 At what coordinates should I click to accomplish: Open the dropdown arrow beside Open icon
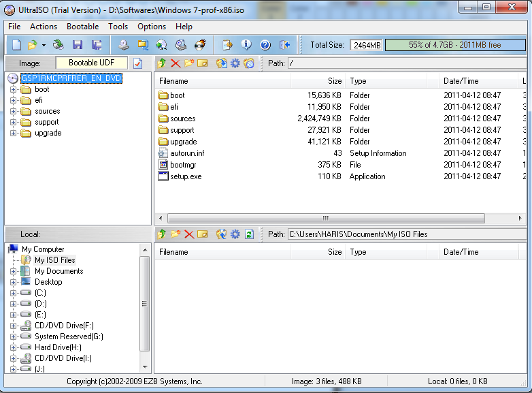point(44,45)
